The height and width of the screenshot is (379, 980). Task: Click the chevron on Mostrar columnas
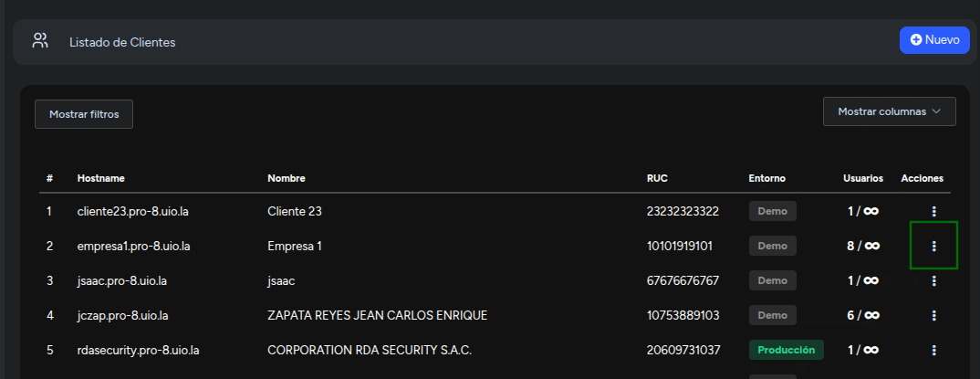(x=936, y=111)
